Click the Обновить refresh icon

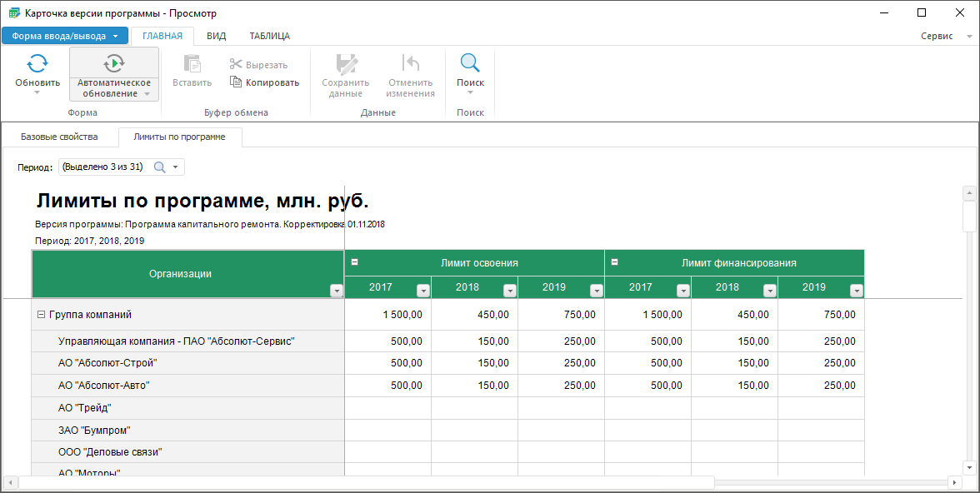tap(37, 63)
